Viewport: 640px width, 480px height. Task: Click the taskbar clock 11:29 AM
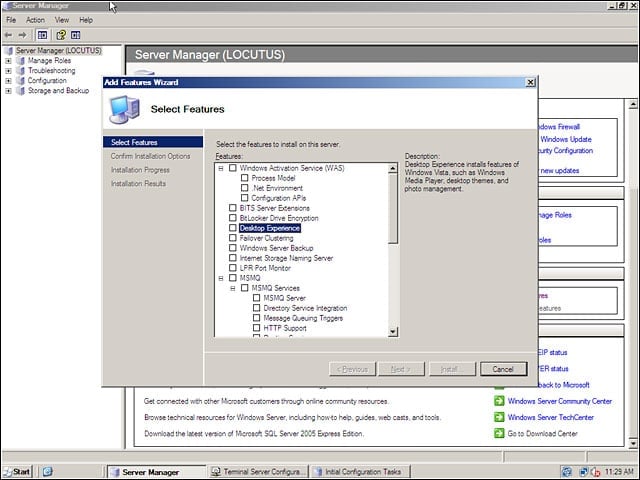pos(619,472)
